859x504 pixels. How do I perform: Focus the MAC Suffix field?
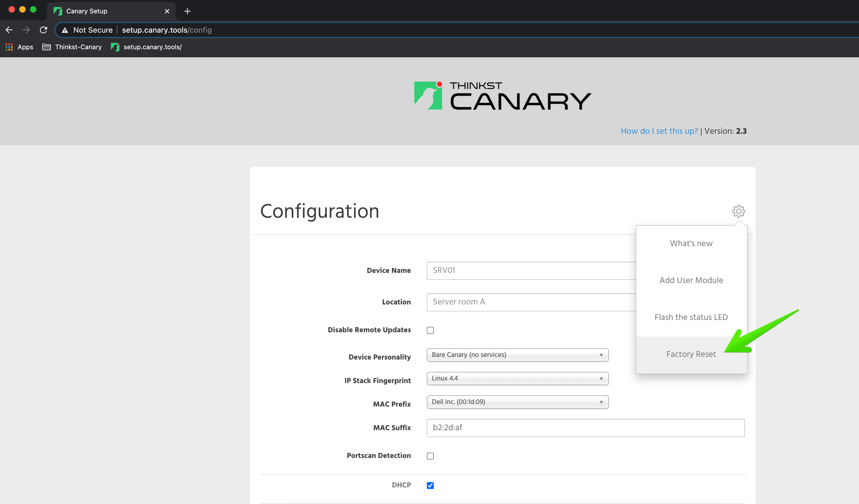[x=586, y=428]
